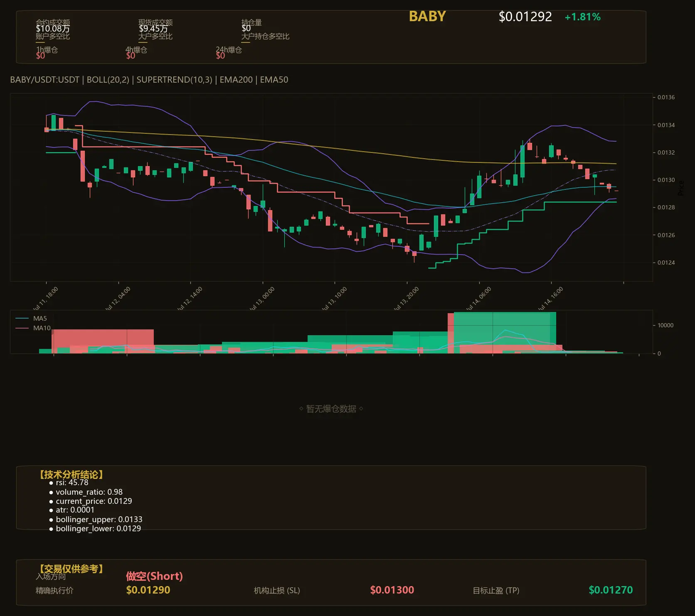
Task: Click the 大户持仓多空比 label
Action: (265, 36)
